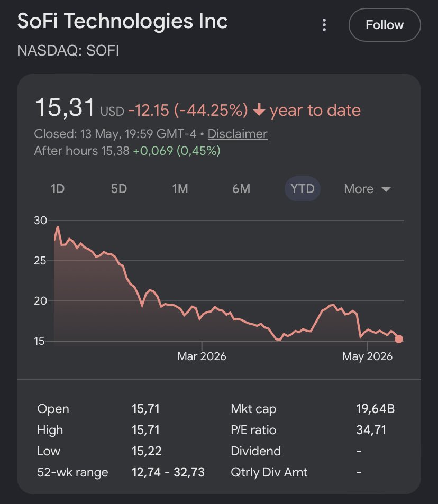
Task: Click the Mkt cap label
Action: click(253, 409)
